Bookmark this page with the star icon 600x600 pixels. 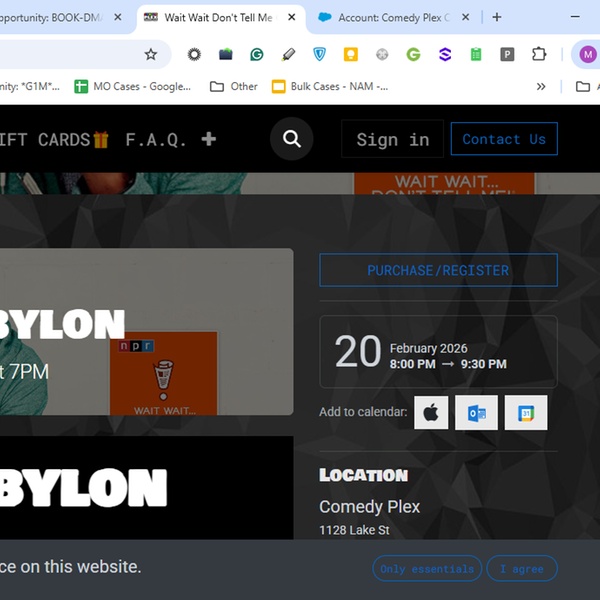[151, 55]
